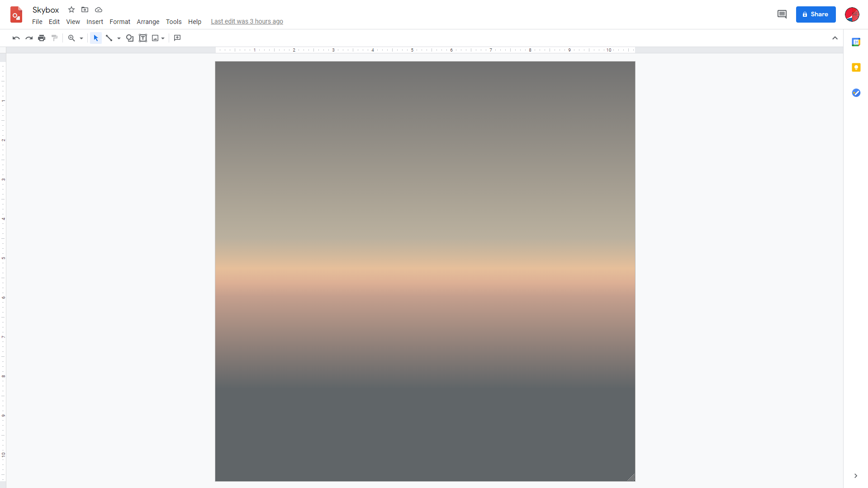Insert a Text box
This screenshot has width=868, height=488.
click(x=143, y=38)
